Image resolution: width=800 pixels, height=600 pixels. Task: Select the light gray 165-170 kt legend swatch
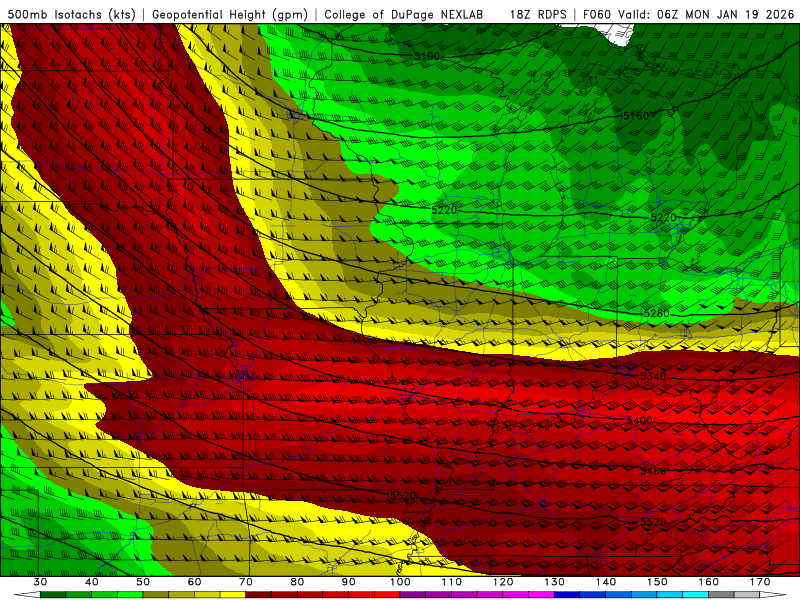(747, 595)
